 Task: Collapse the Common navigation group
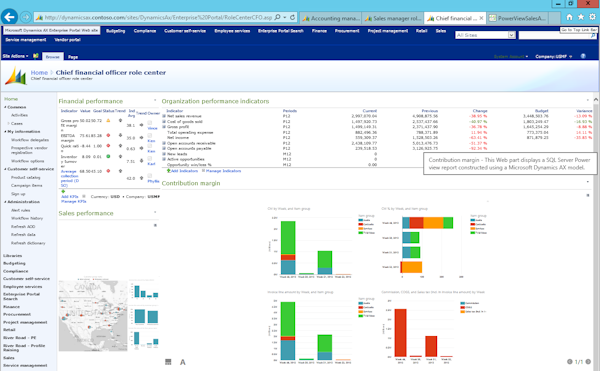5,107
